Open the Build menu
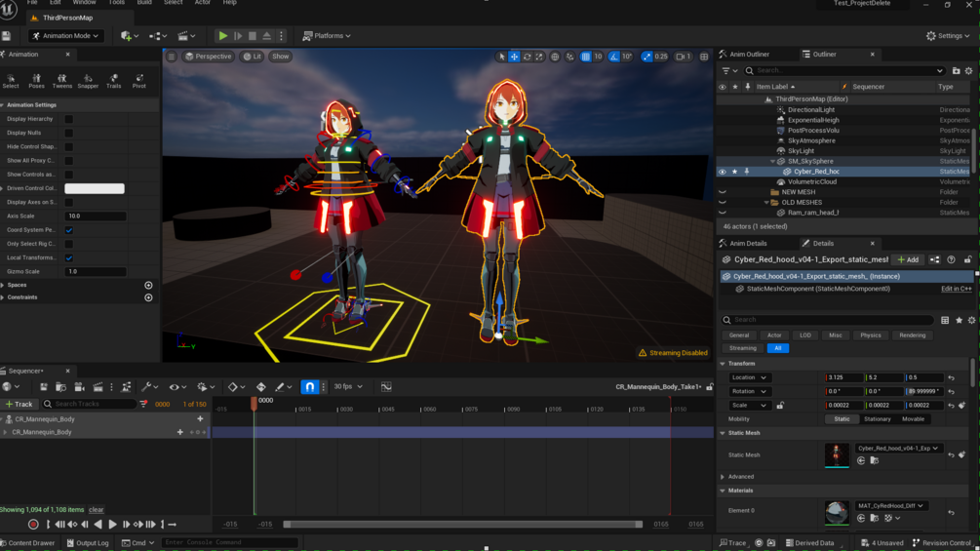 (x=144, y=3)
